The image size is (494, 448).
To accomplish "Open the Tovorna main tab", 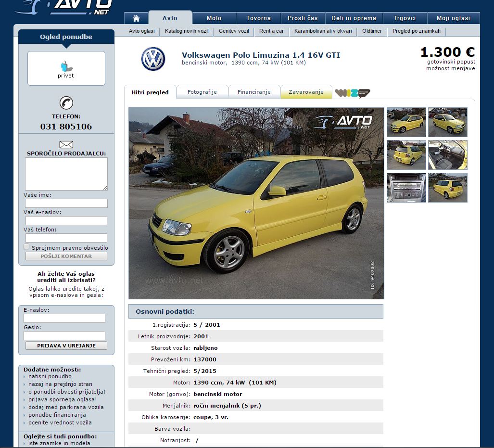I will coord(259,18).
